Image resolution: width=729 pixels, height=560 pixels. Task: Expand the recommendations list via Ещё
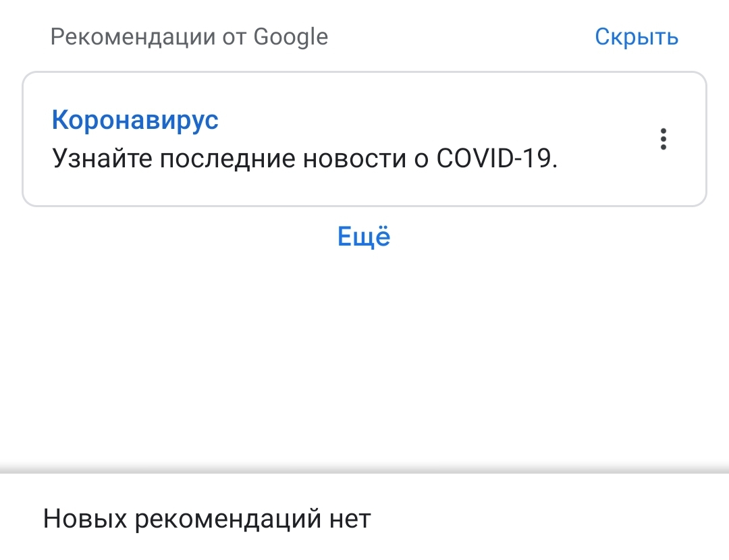click(x=364, y=236)
